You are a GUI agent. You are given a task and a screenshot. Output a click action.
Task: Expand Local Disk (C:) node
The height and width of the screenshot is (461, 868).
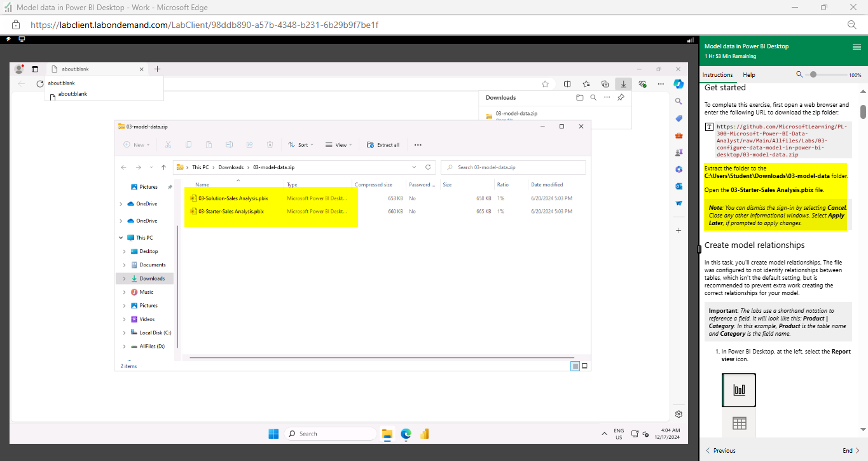coord(124,333)
